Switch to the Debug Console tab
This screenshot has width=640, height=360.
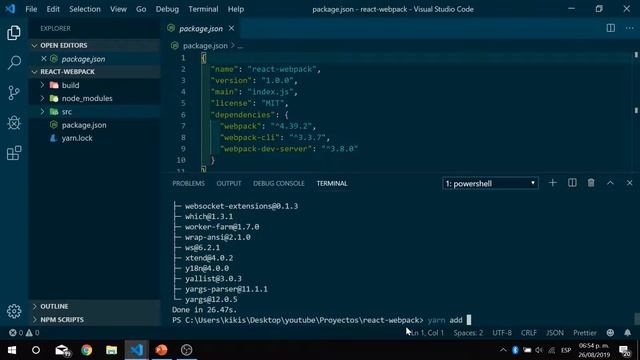pyautogui.click(x=278, y=183)
